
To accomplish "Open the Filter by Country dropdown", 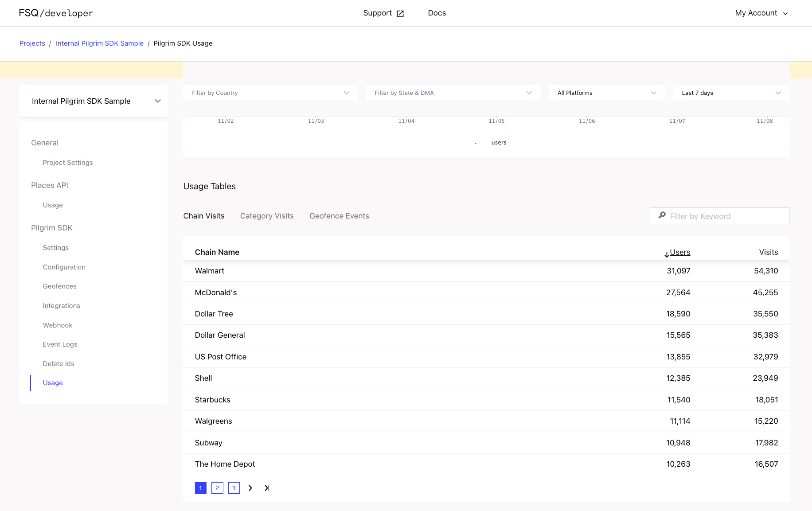I will tap(270, 93).
